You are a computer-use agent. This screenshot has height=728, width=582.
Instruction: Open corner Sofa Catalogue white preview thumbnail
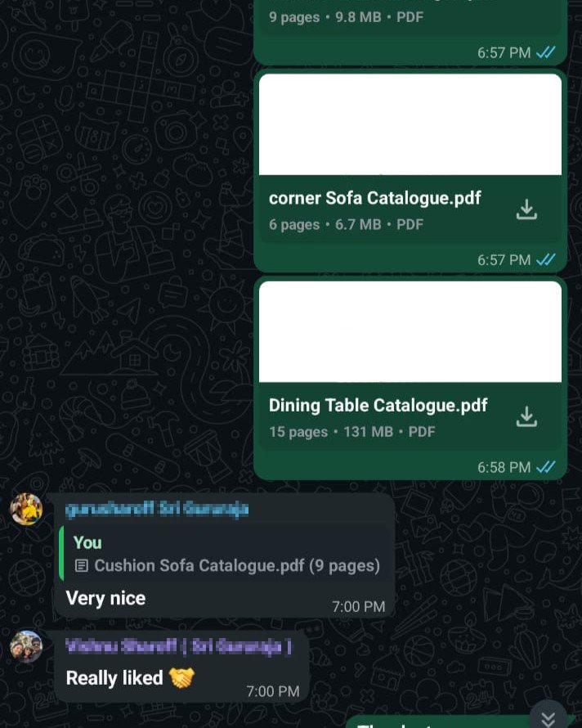(410, 124)
